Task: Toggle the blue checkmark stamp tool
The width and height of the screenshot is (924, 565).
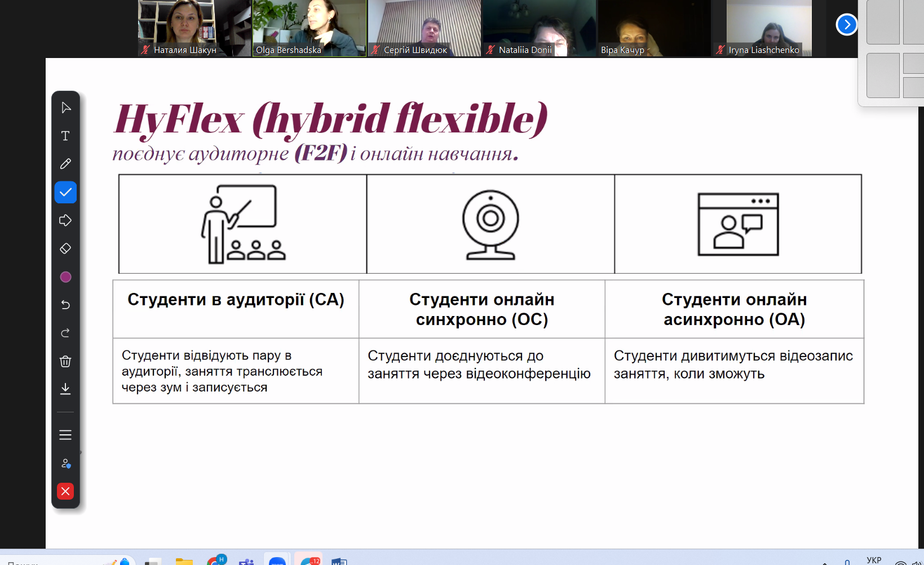Action: pos(65,192)
